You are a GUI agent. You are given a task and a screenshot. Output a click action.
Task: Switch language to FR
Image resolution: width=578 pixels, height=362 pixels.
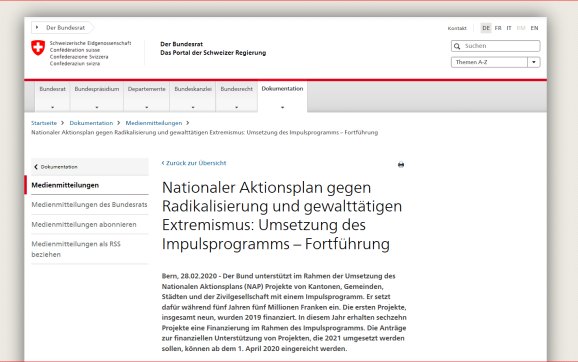click(x=498, y=28)
